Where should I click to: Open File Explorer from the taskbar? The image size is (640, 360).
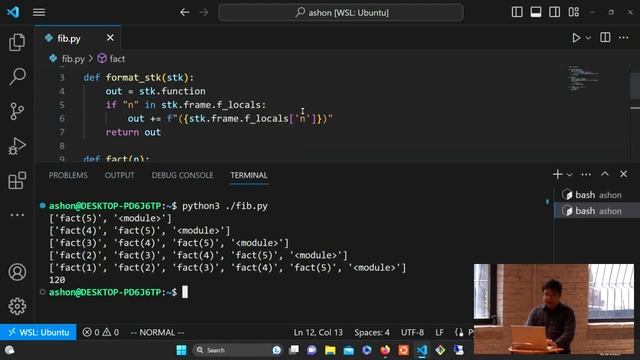(330, 350)
